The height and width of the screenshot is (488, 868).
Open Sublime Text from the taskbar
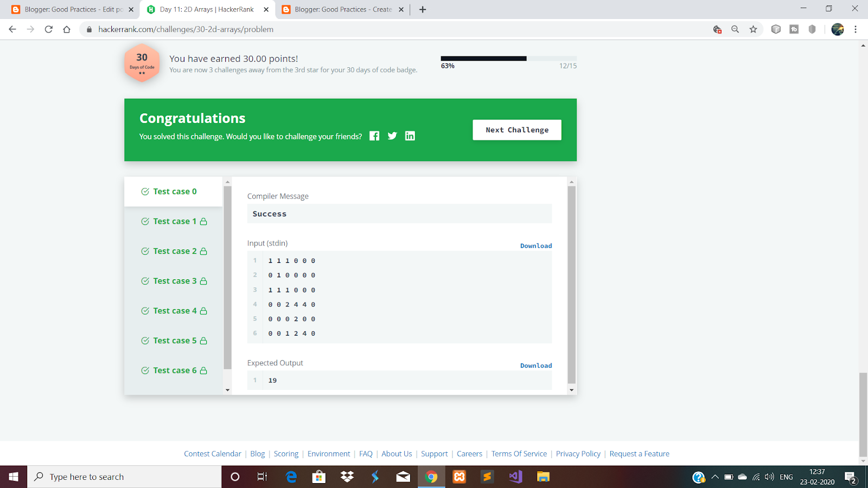point(486,477)
